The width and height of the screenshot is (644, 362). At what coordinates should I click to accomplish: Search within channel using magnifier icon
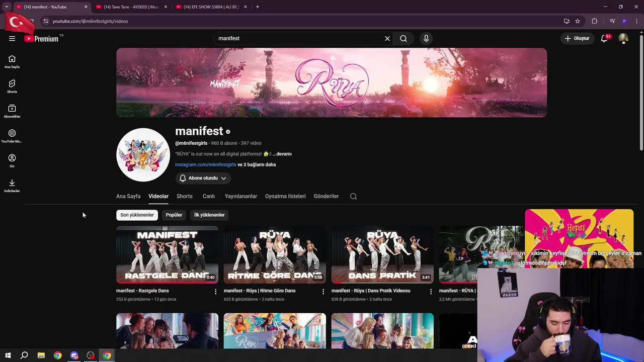(354, 197)
